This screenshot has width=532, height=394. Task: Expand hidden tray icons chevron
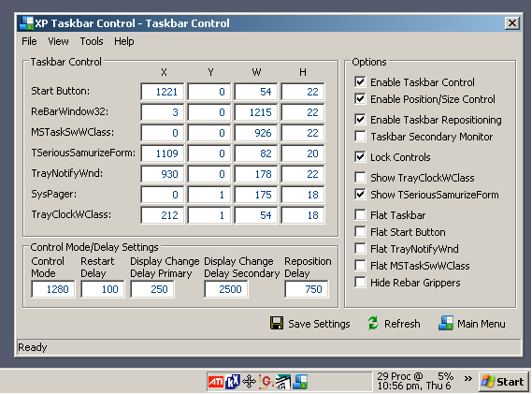[468, 379]
